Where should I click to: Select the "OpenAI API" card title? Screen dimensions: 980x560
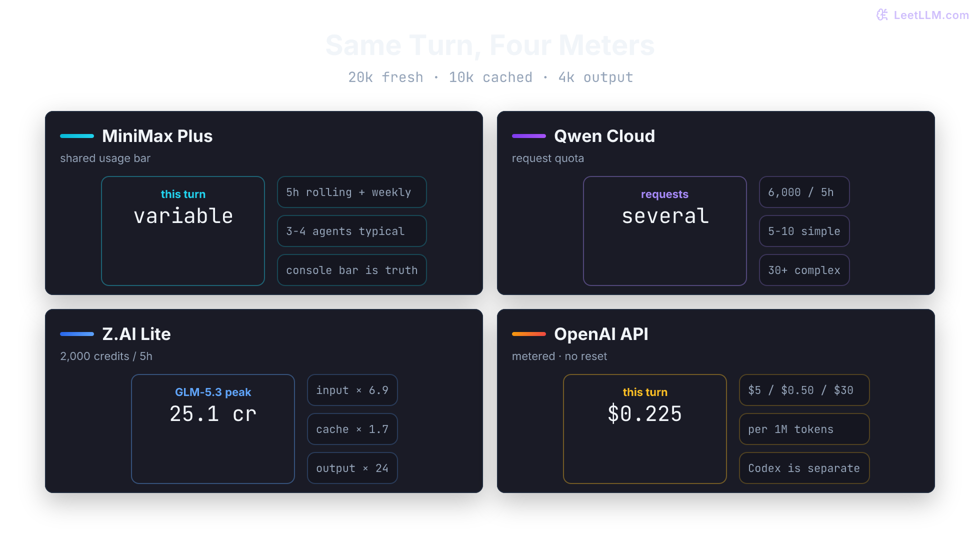(x=601, y=334)
